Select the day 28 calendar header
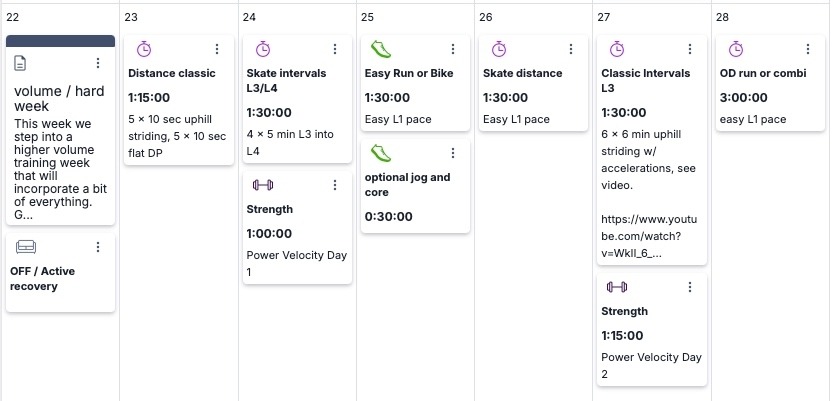The image size is (835, 401). [x=723, y=17]
